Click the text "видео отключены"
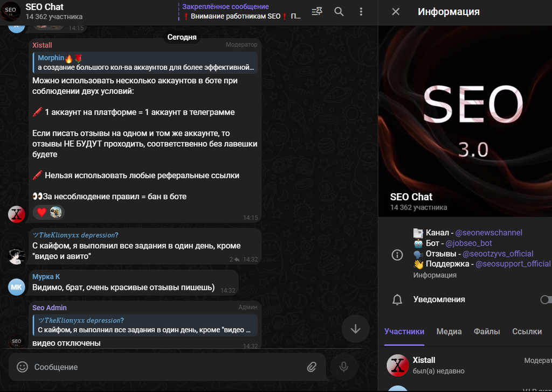The height and width of the screenshot is (392, 552). point(66,343)
